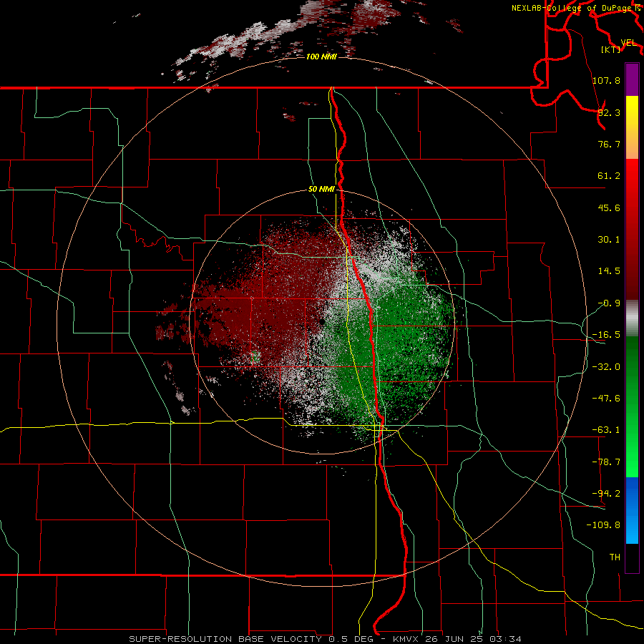Screen dimensions: 644x644
Task: Click the TH legend label
Action: click(615, 557)
